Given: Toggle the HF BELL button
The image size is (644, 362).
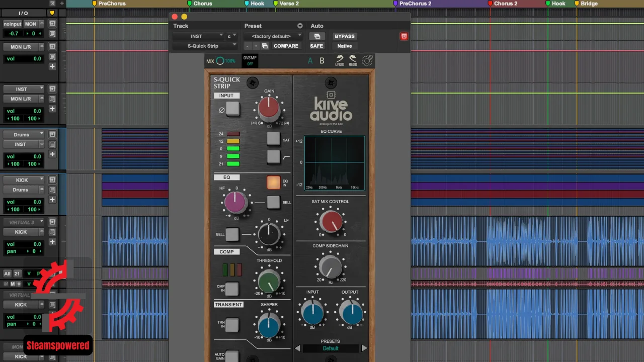Looking at the screenshot, I should pos(273,202).
